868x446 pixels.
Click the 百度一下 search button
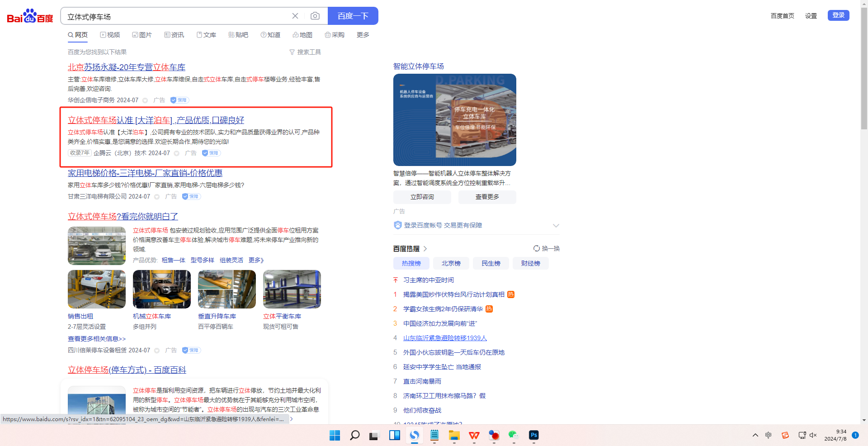353,16
